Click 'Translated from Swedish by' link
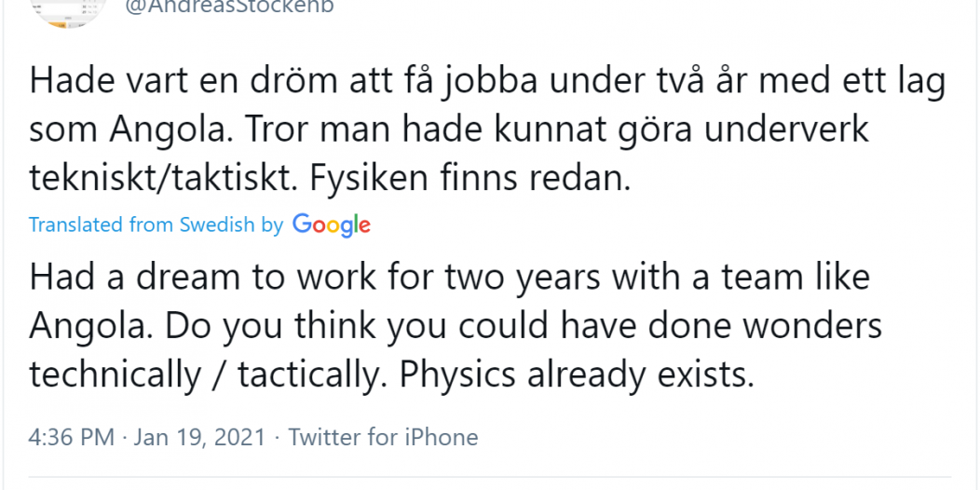The width and height of the screenshot is (980, 490). [157, 225]
